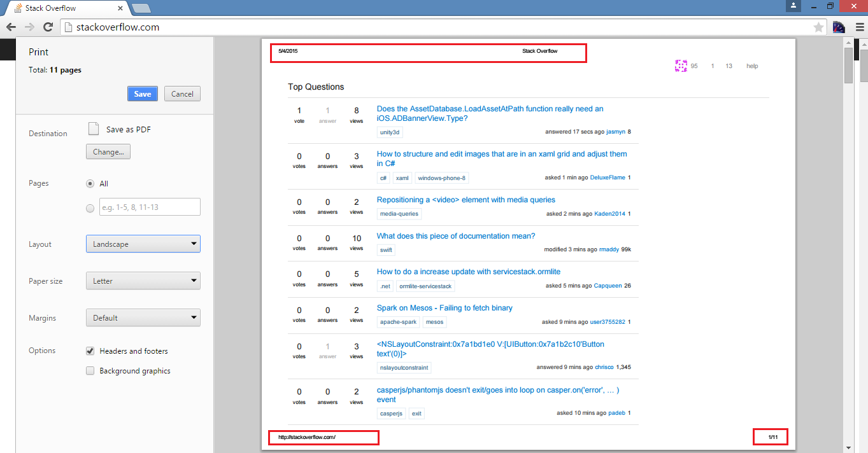The height and width of the screenshot is (453, 868).
Task: Click the preview pane vertical scrollbar thumb
Action: 848,66
